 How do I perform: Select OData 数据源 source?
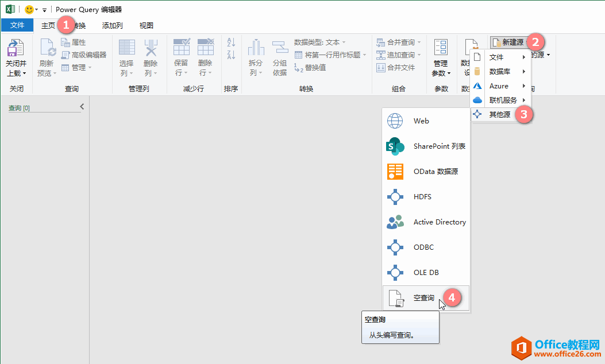(x=426, y=171)
